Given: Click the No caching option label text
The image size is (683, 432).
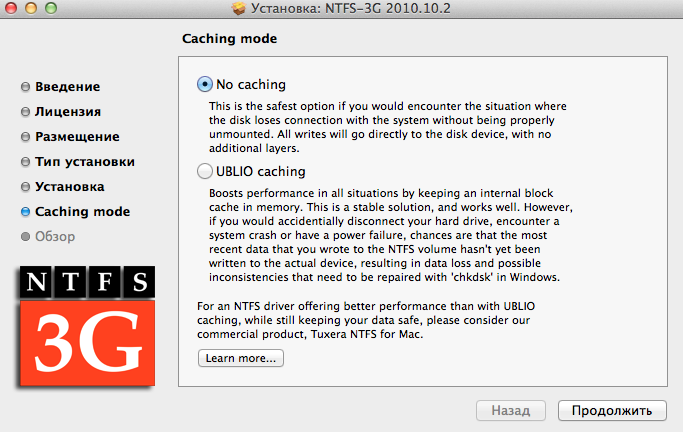Looking at the screenshot, I should [x=251, y=84].
